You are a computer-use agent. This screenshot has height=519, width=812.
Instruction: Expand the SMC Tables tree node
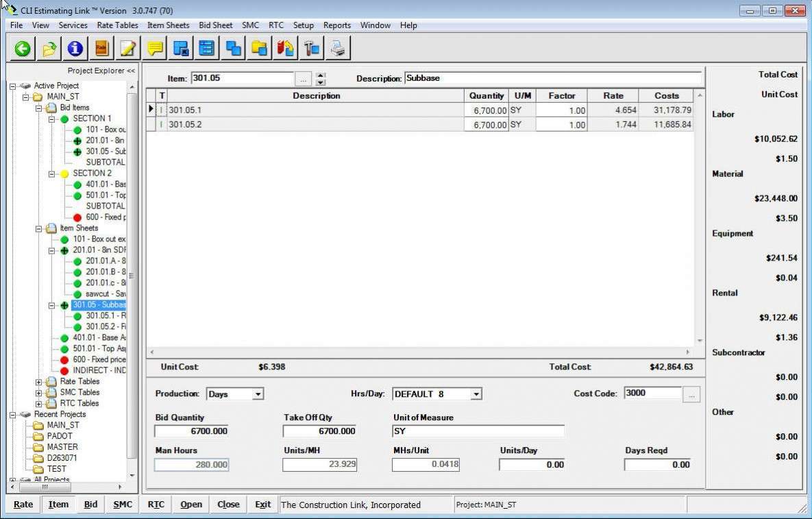(38, 393)
